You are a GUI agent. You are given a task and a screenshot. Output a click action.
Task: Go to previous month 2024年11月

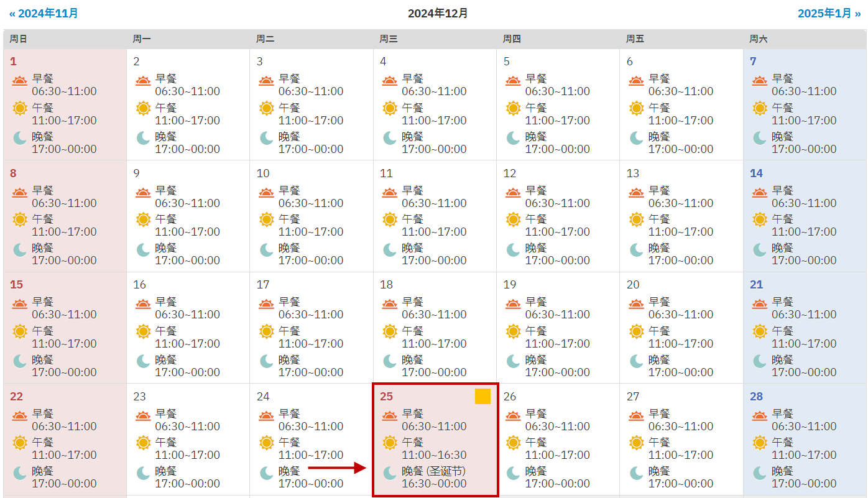click(44, 13)
